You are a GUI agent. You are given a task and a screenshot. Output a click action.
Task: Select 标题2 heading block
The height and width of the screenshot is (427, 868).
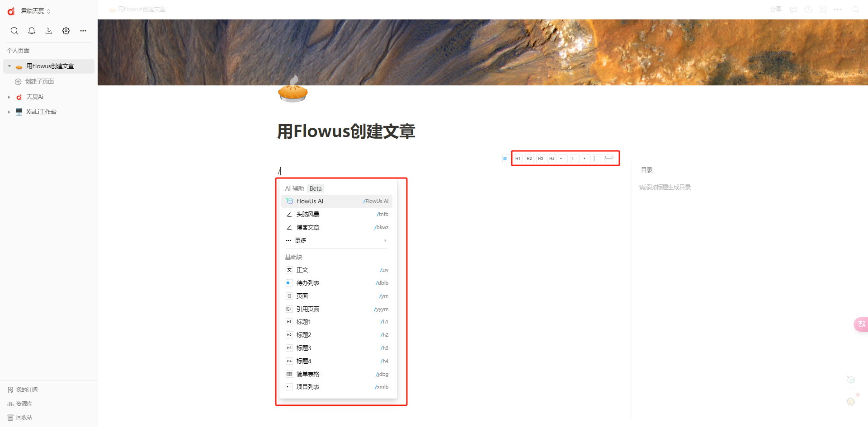pos(337,335)
